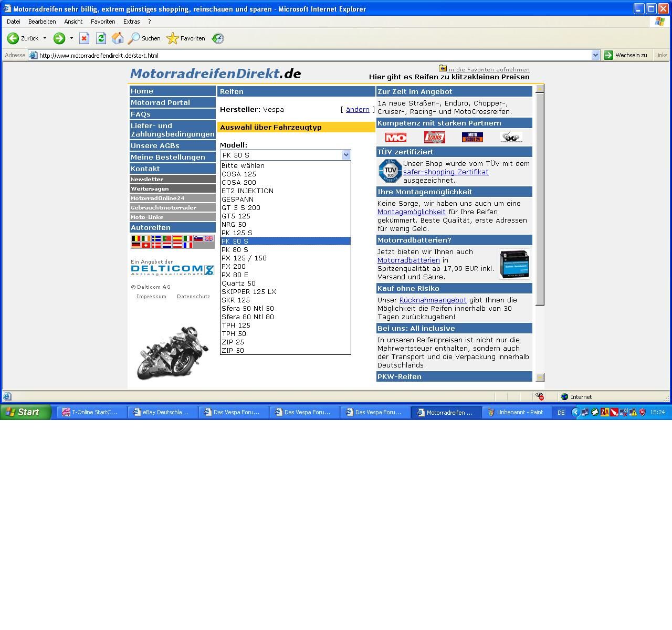Open the address bar dropdown arrow
Image resolution: width=672 pixels, height=630 pixels.
(595, 55)
